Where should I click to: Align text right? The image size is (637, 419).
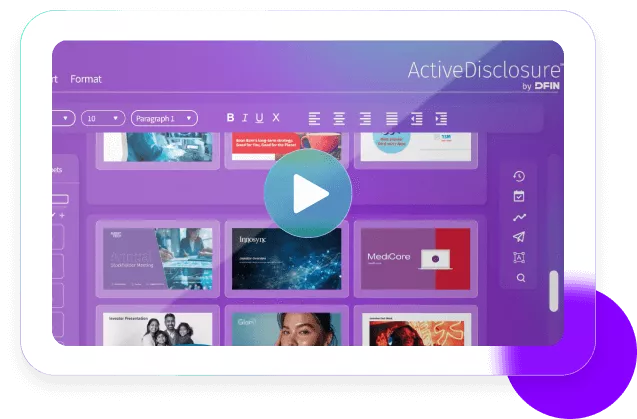(x=365, y=118)
